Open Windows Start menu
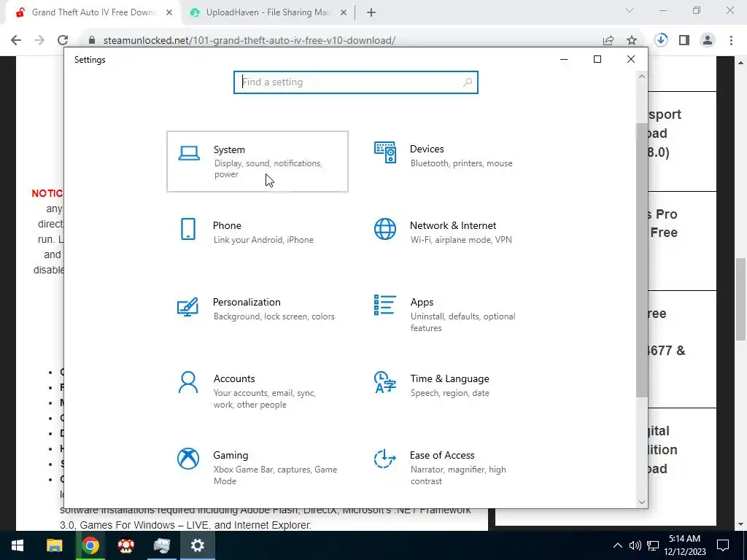Viewport: 747px width, 560px height. (x=18, y=545)
